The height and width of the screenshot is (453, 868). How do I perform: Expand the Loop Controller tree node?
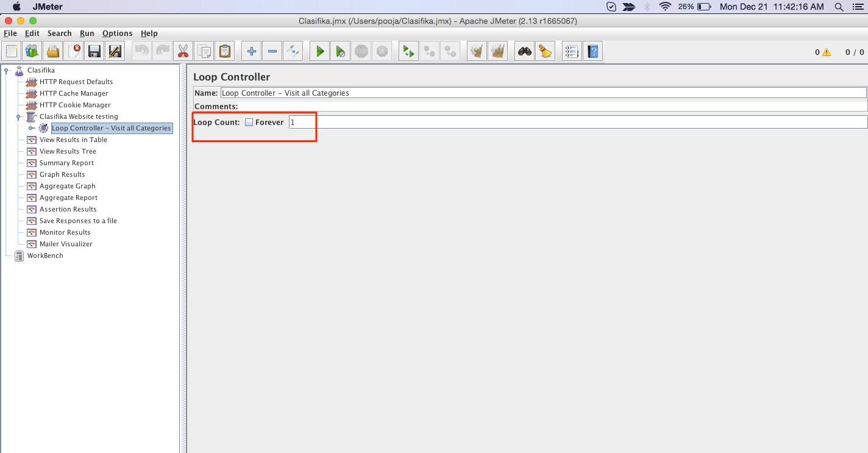coord(31,128)
